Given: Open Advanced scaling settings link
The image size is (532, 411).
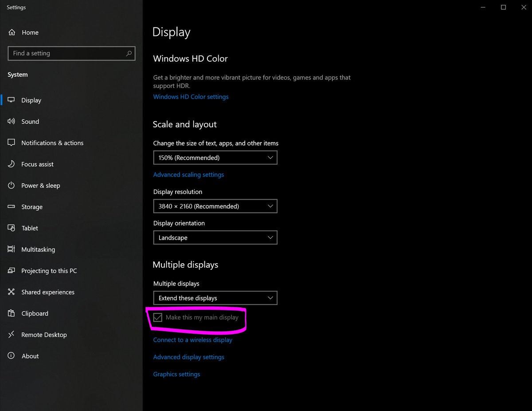Looking at the screenshot, I should [x=188, y=174].
